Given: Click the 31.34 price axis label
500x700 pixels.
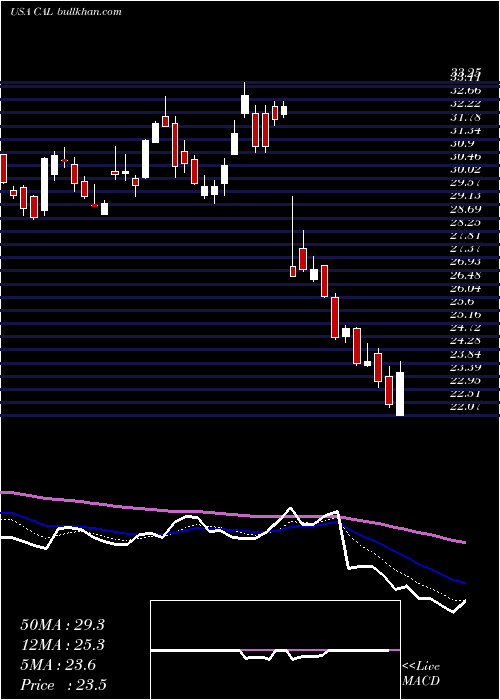Looking at the screenshot, I should coord(466,130).
